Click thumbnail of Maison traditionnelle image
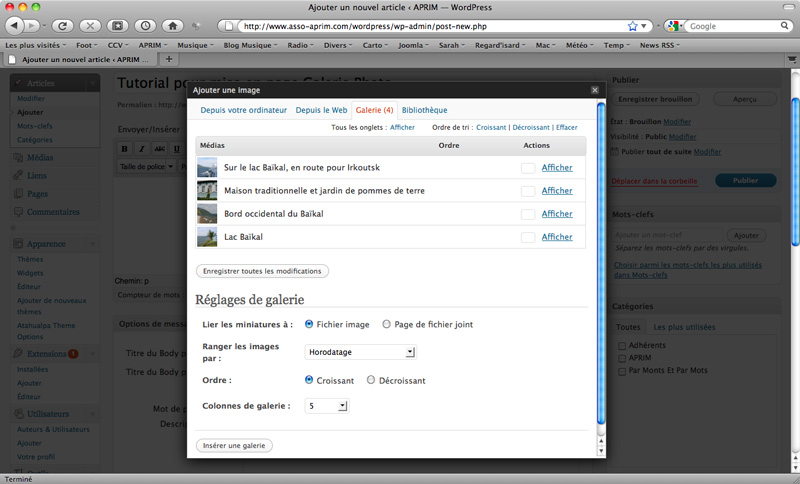Image resolution: width=800 pixels, height=484 pixels. coord(207,190)
